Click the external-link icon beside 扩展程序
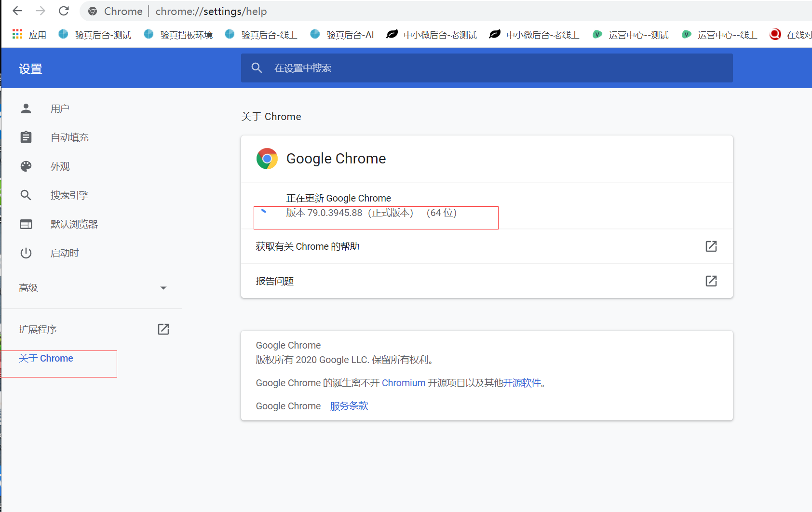 point(163,329)
